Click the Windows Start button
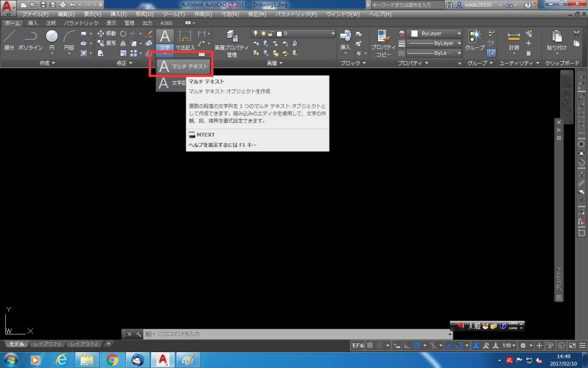This screenshot has height=368, width=588. point(10,360)
